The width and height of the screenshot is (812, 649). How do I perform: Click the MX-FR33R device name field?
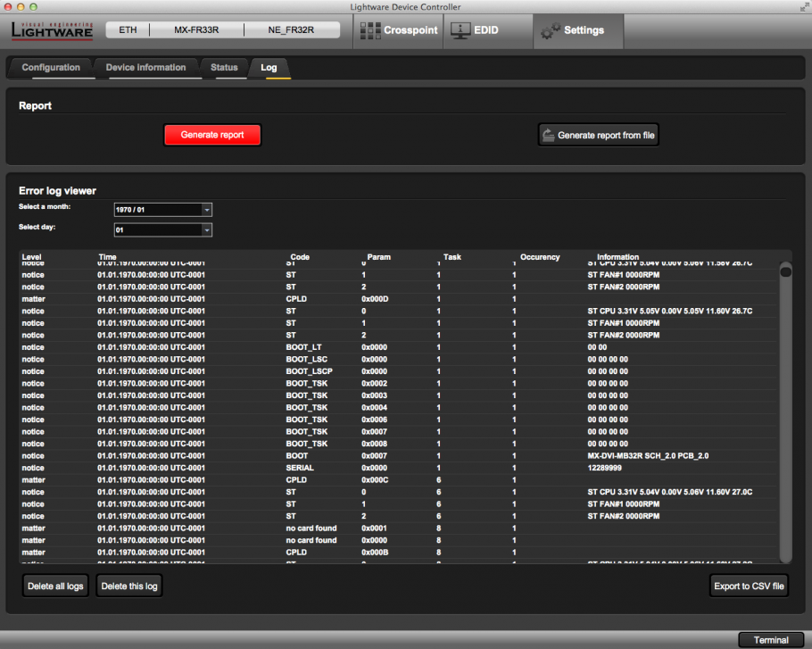coord(196,30)
